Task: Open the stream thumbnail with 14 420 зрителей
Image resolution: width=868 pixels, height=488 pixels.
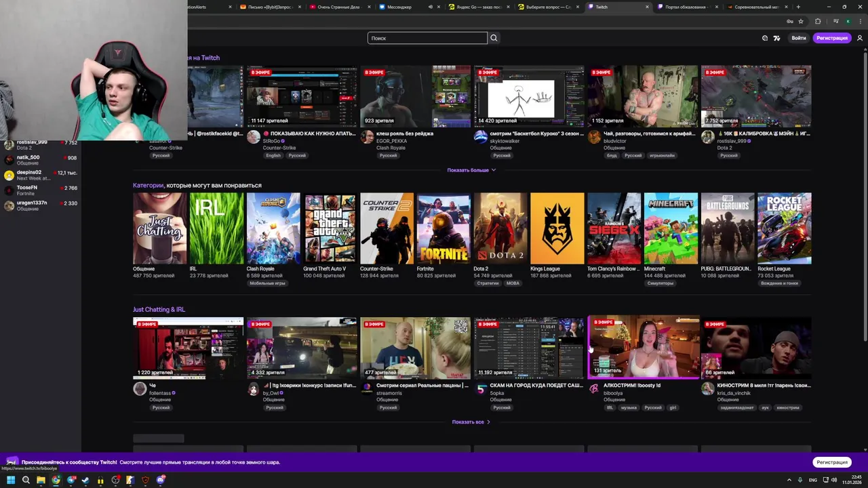Action: (x=529, y=96)
